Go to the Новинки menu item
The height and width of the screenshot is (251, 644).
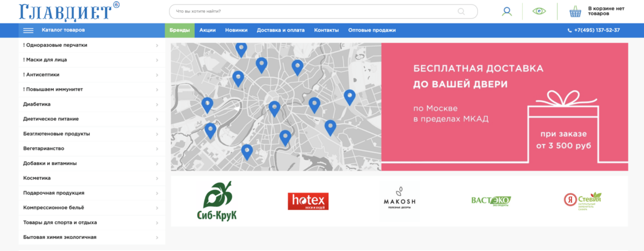point(237,31)
